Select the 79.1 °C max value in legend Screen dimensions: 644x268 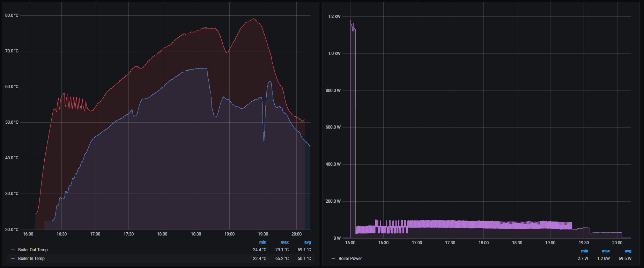click(x=282, y=250)
